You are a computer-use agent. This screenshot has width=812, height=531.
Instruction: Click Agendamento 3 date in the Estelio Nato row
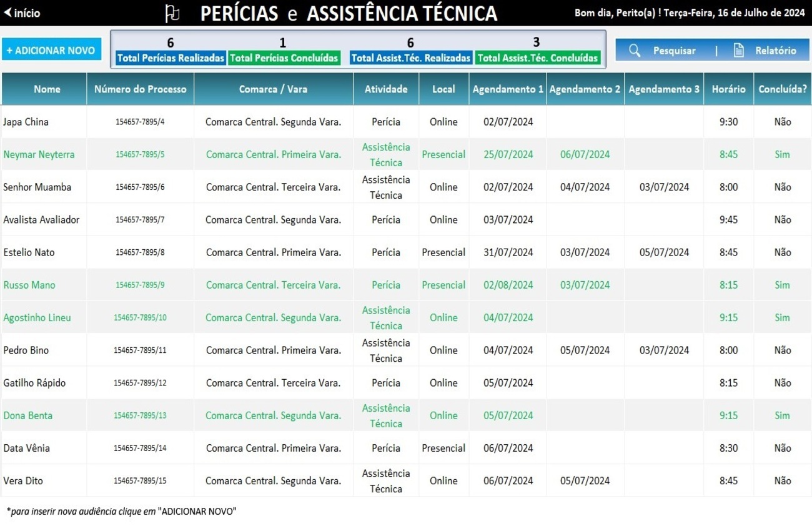pyautogui.click(x=664, y=252)
